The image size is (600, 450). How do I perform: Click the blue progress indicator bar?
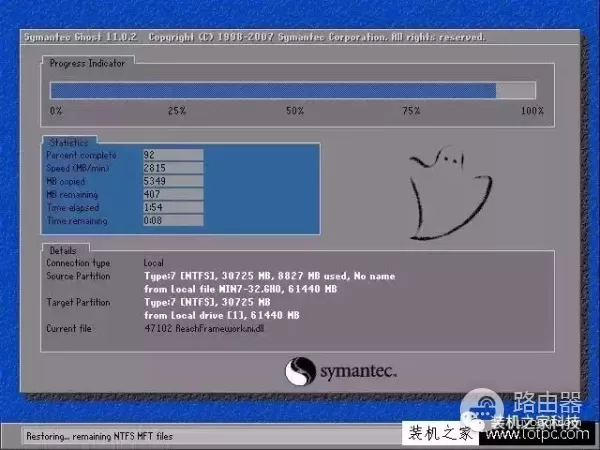click(273, 90)
